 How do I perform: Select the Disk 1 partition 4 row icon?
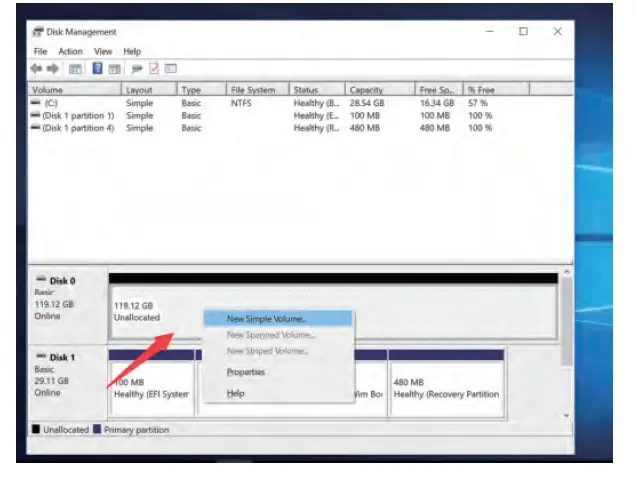(36, 128)
